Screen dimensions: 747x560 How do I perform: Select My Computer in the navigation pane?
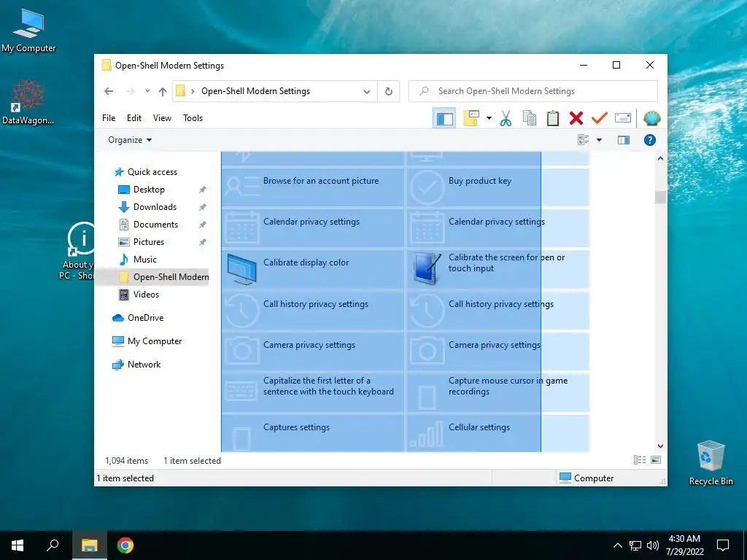tap(155, 341)
